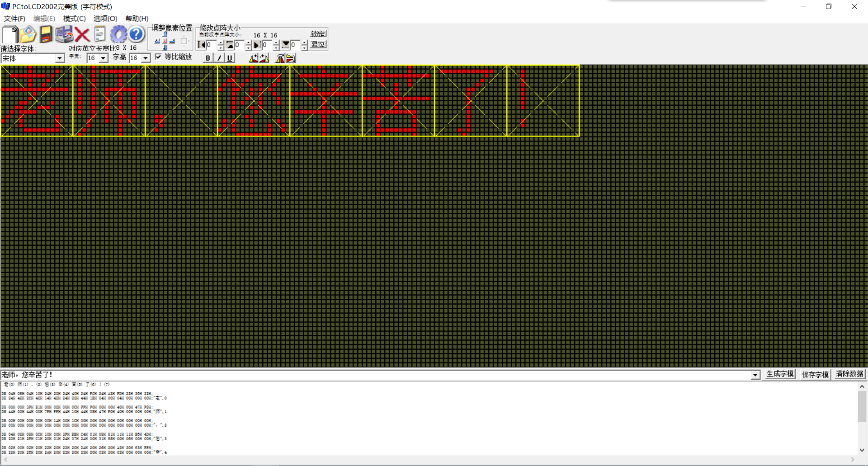
Task: Open the 字高 height dropdown
Action: pyautogui.click(x=146, y=58)
